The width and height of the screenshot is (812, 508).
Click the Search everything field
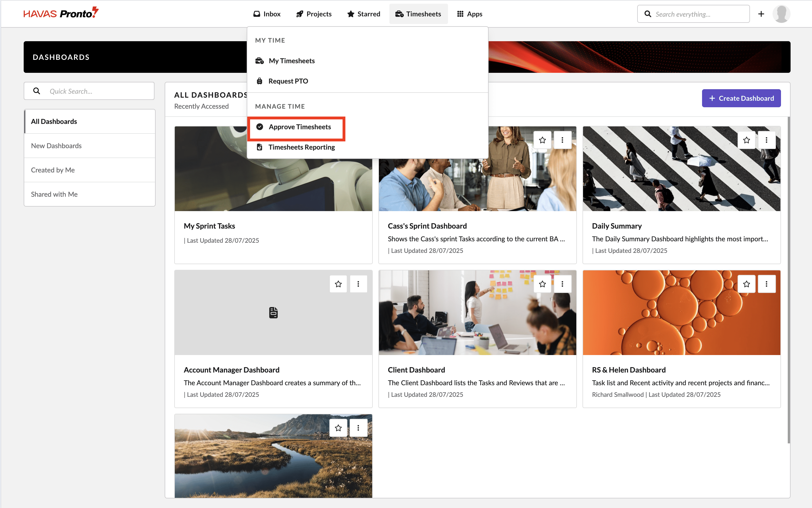[x=693, y=14]
